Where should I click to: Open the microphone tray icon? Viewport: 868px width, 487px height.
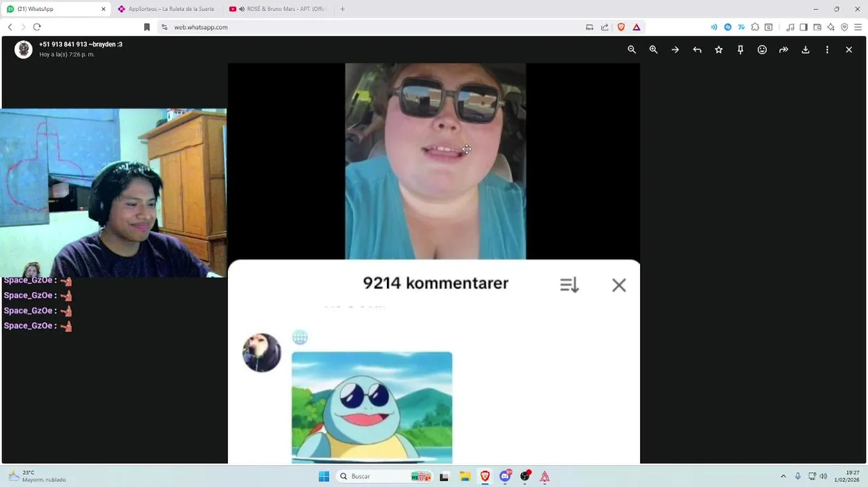click(x=798, y=476)
